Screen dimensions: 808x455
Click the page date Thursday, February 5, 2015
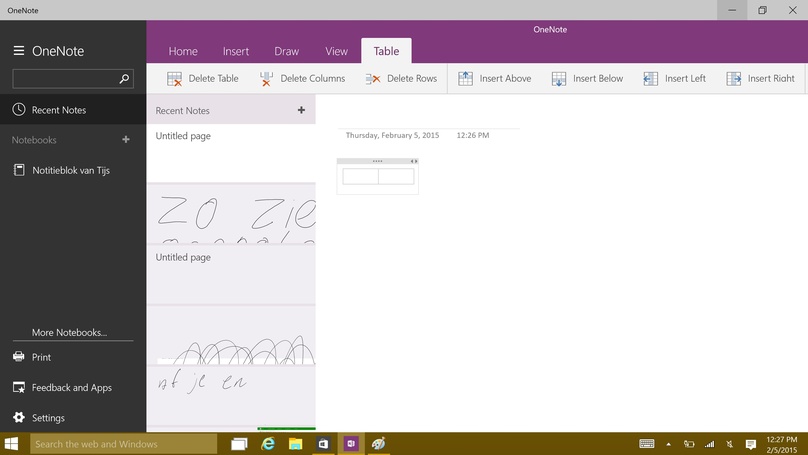click(x=392, y=135)
